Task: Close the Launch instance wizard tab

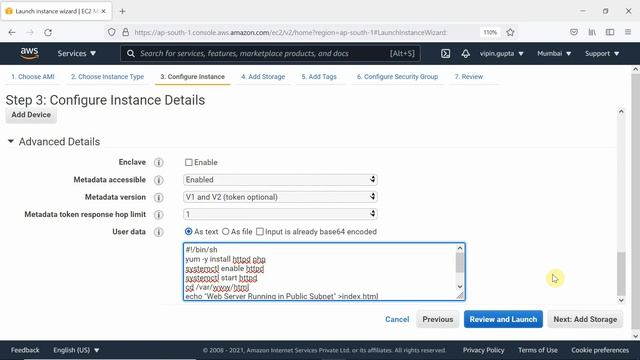Action: tap(104, 11)
